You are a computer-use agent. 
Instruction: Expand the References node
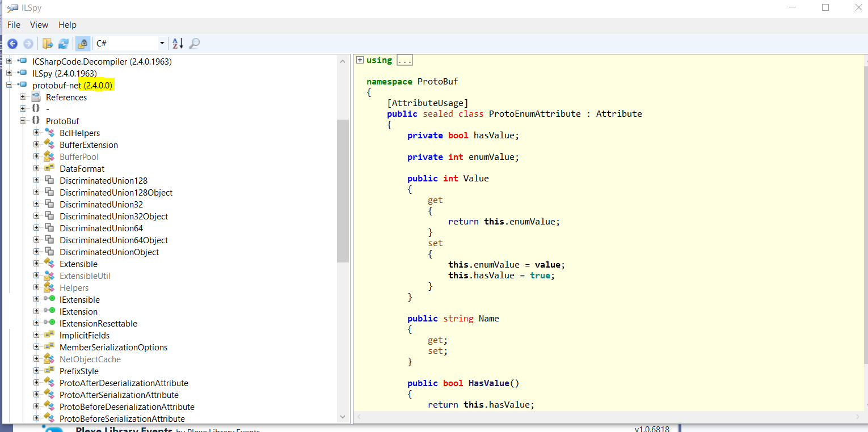(23, 98)
